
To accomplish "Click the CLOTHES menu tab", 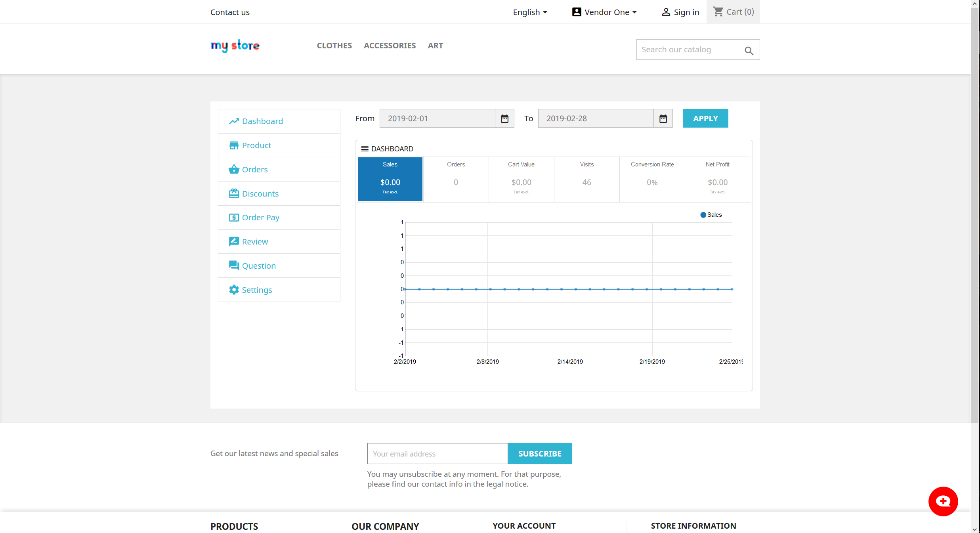I will (x=334, y=45).
